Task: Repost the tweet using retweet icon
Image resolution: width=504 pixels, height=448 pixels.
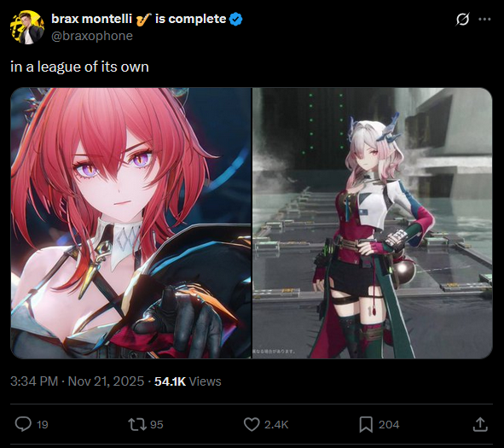Action: pyautogui.click(x=137, y=424)
